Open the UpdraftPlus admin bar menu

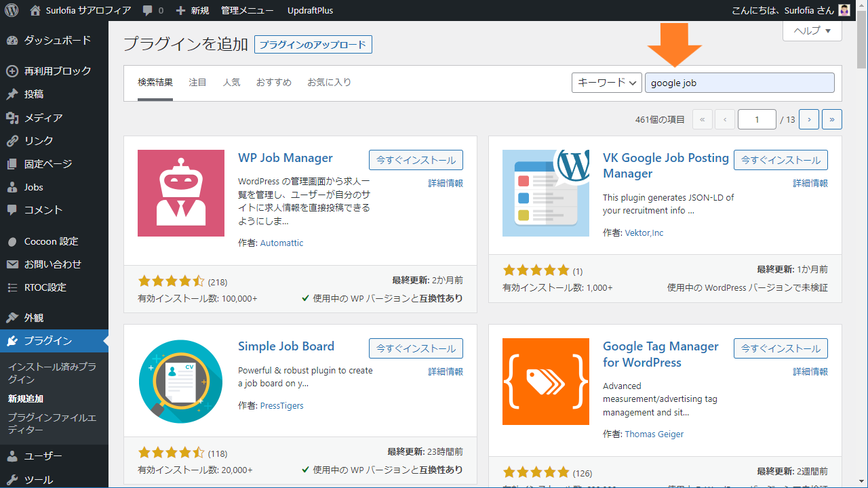click(x=311, y=10)
